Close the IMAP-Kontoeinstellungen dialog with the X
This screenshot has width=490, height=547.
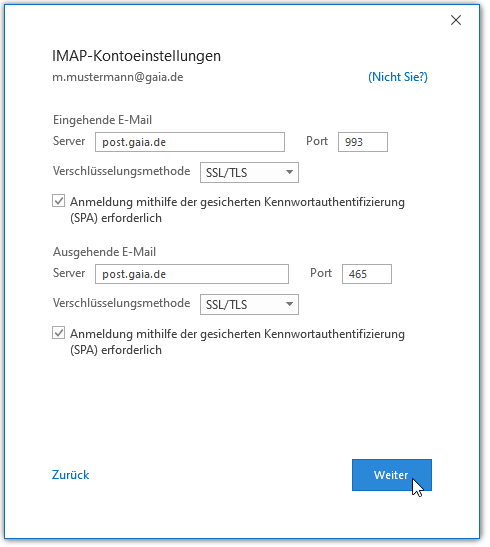coord(455,20)
